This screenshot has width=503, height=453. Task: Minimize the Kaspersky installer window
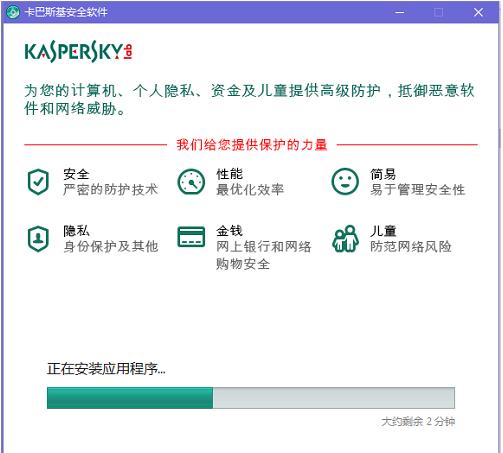(399, 12)
